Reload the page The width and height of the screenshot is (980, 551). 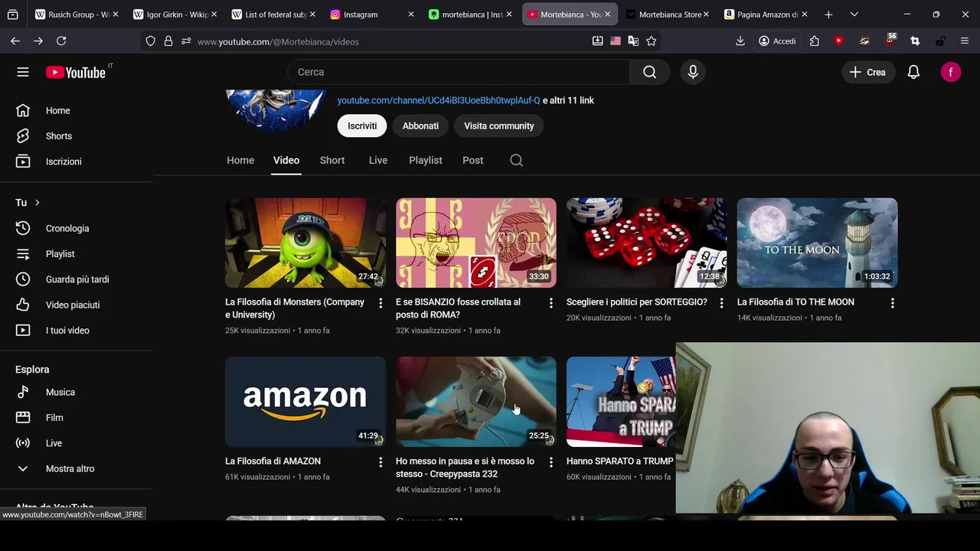pyautogui.click(x=61, y=41)
